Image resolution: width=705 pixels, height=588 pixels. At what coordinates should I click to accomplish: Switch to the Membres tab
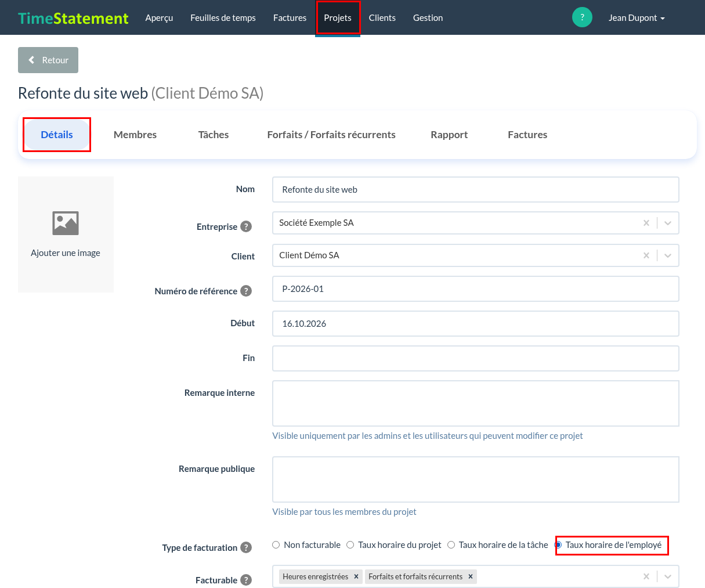pos(135,135)
